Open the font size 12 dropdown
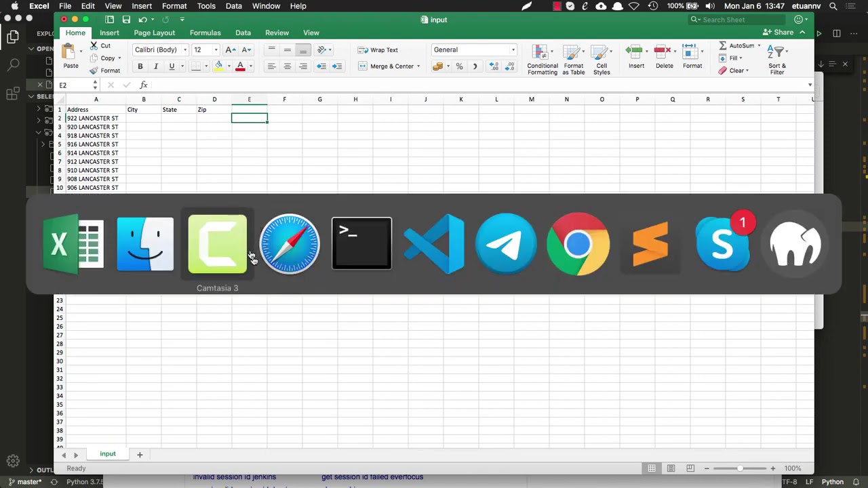Viewport: 868px width, 488px height. 216,50
